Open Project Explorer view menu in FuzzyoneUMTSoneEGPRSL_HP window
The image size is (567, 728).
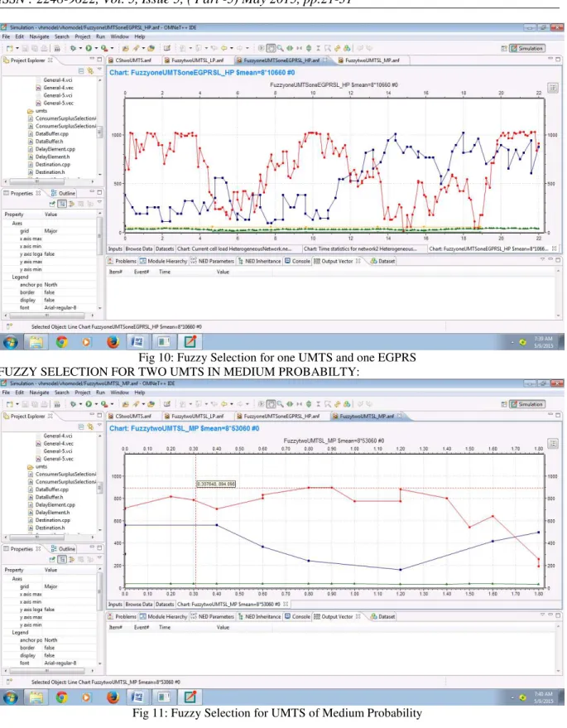click(99, 70)
